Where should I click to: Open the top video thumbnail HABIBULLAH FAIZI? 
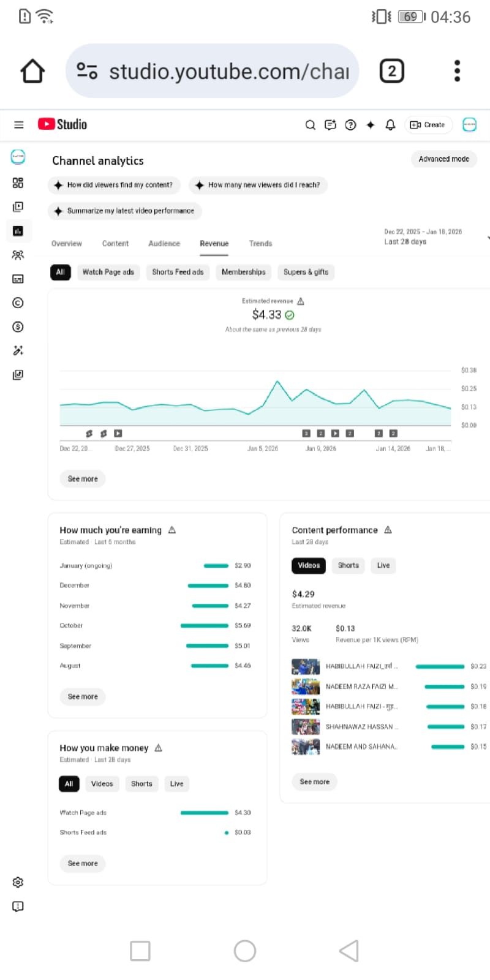point(305,666)
